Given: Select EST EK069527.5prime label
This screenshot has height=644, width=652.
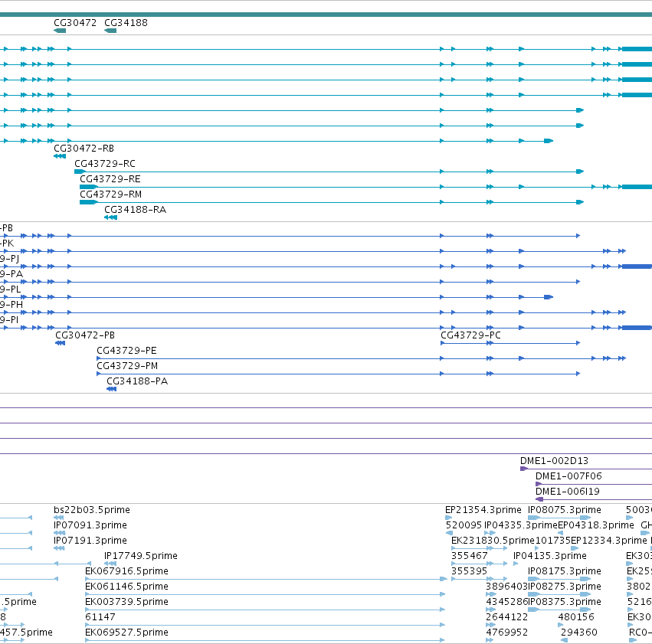Looking at the screenshot, I should (x=127, y=633).
